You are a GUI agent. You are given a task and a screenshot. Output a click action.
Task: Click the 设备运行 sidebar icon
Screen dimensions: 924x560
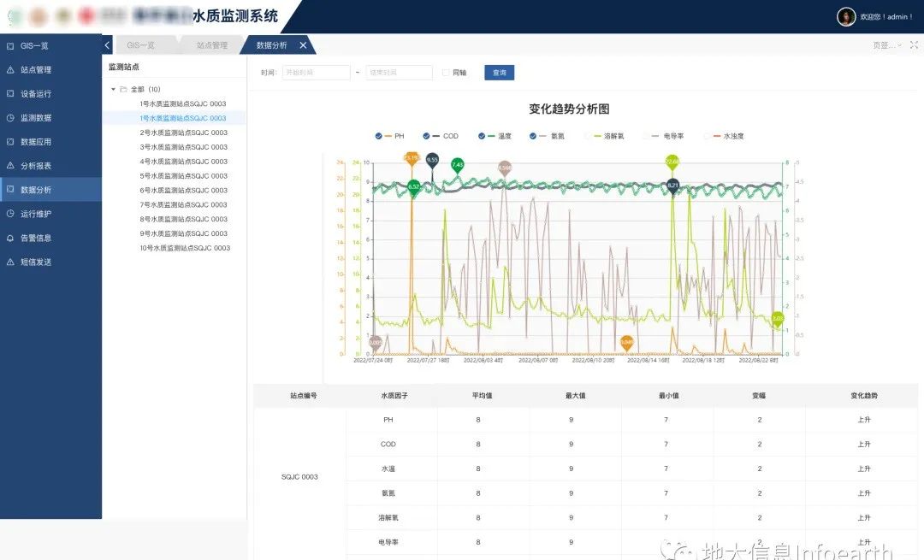point(10,93)
